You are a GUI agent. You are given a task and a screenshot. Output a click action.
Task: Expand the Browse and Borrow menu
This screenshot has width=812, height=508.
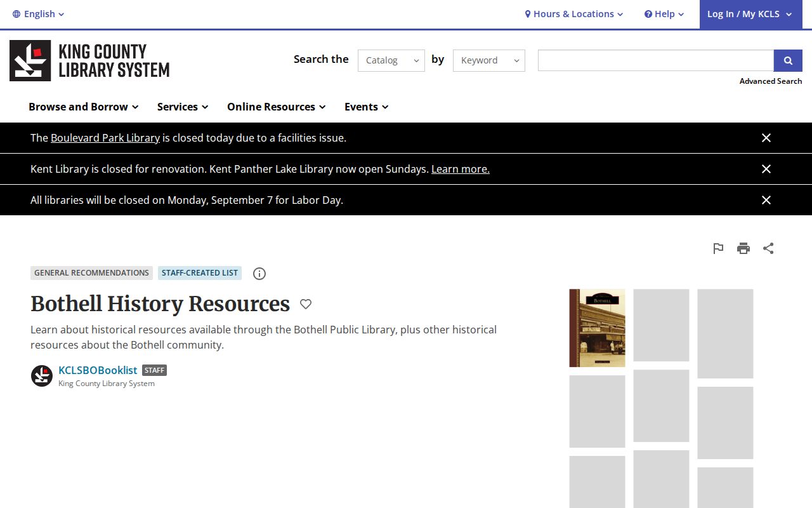pyautogui.click(x=84, y=107)
